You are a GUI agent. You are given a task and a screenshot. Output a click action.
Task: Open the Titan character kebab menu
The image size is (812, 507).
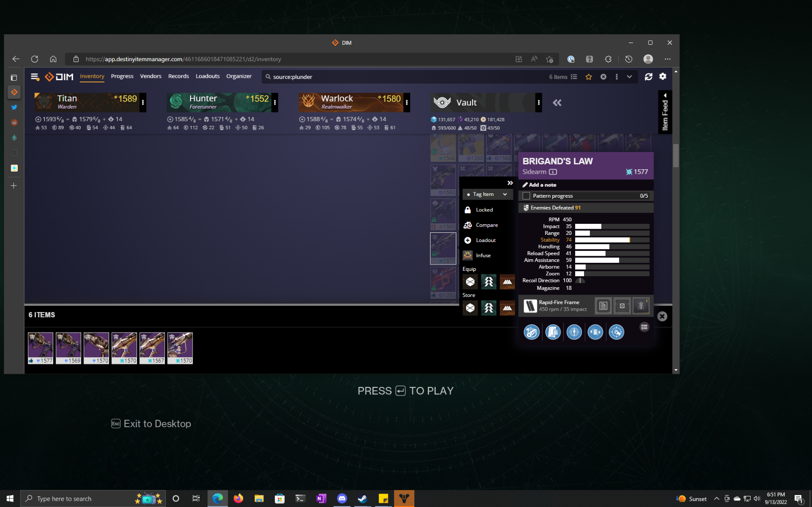(143, 102)
